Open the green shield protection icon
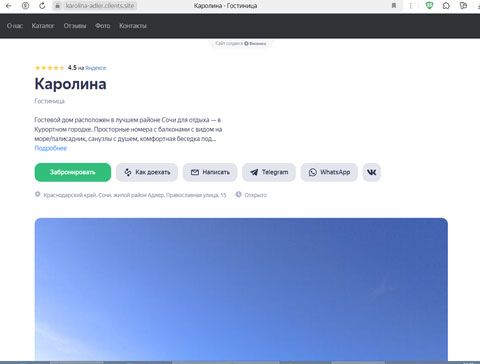The image size is (480, 364). (429, 5)
